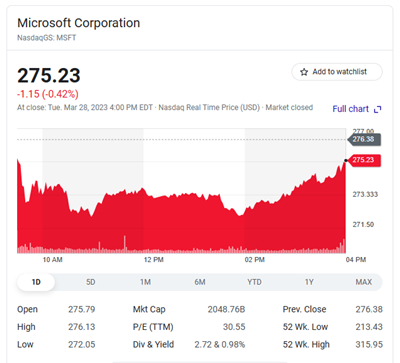
Task: Click the expand icon beside Full chart
Action: pyautogui.click(x=377, y=109)
